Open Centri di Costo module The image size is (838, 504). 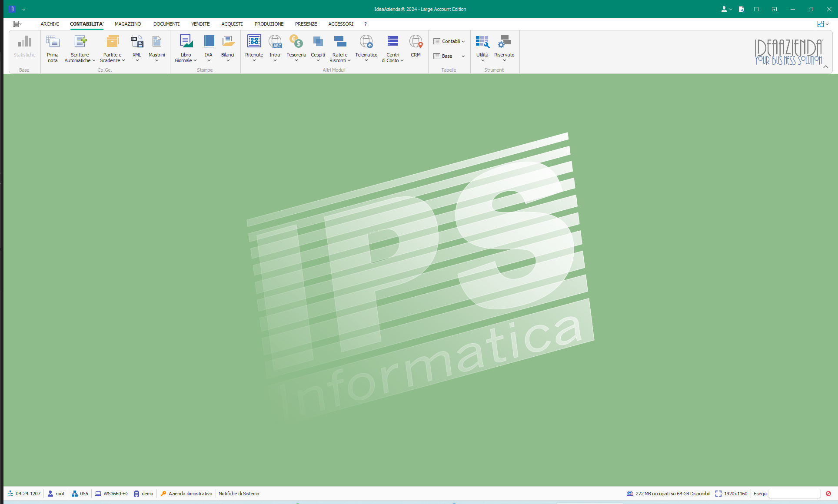tap(393, 48)
